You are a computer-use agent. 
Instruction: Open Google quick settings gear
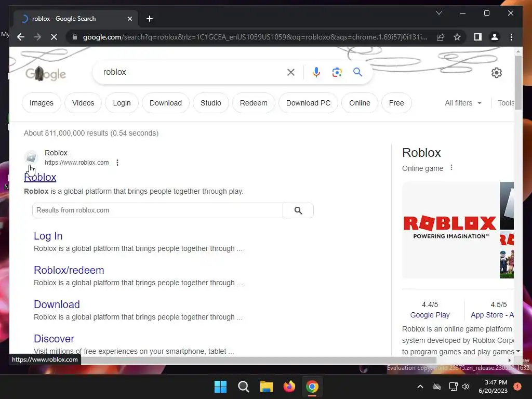[496, 73]
